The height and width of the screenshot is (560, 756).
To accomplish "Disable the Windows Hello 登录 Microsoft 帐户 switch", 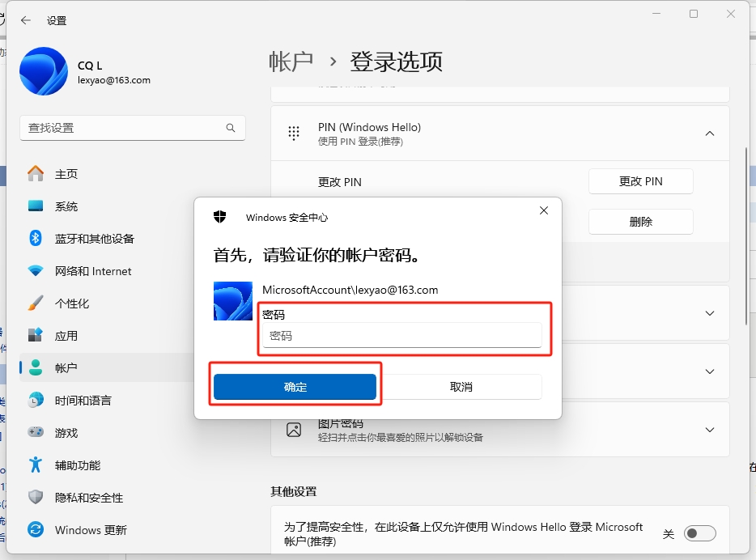I will pos(700,532).
